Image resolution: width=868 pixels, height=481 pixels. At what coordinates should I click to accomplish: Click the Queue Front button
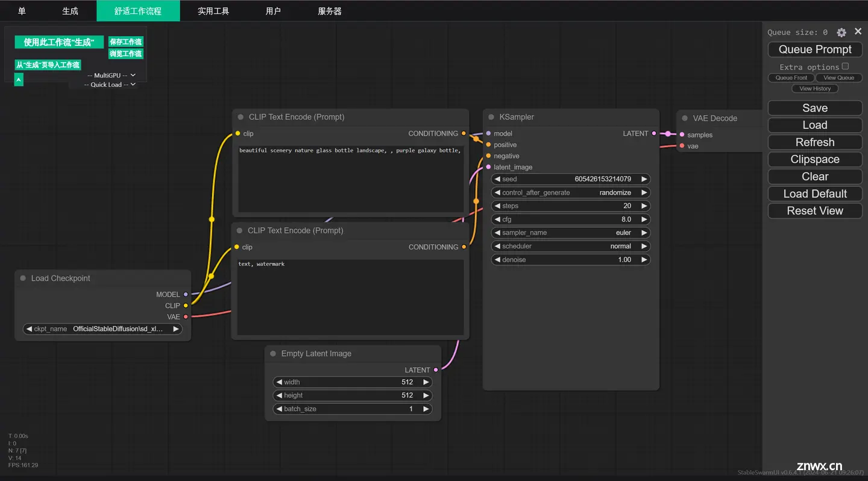click(x=791, y=78)
